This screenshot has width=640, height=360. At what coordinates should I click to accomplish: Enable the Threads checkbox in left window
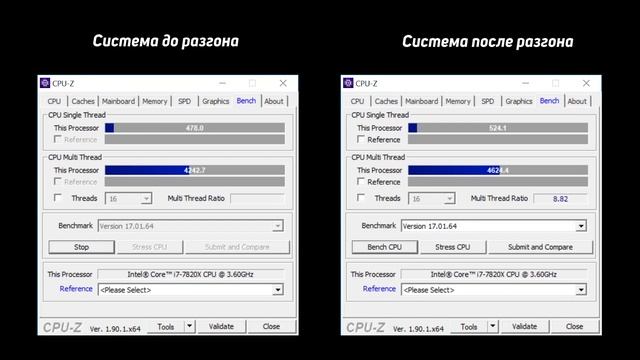(58, 198)
